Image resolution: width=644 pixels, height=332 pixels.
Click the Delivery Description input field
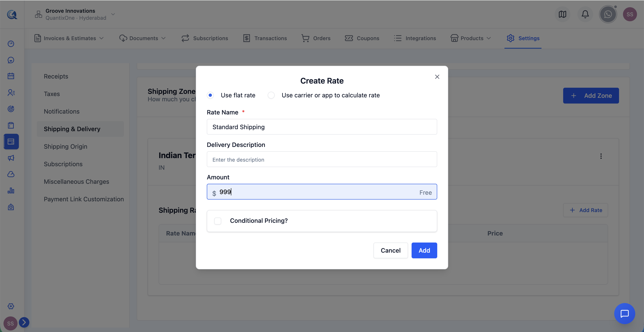[322, 159]
